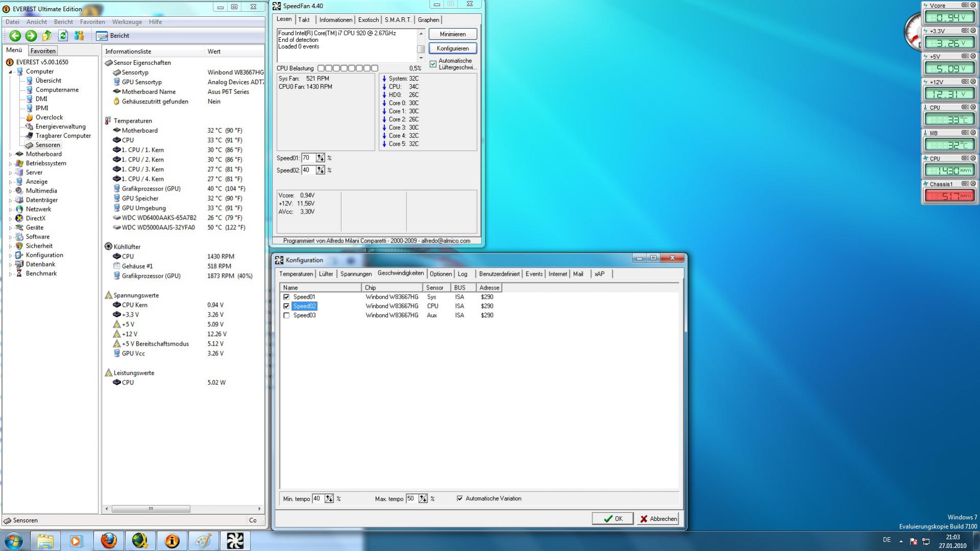Select Overclock in the EVEREST tree
The image size is (980, 551).
click(49, 117)
